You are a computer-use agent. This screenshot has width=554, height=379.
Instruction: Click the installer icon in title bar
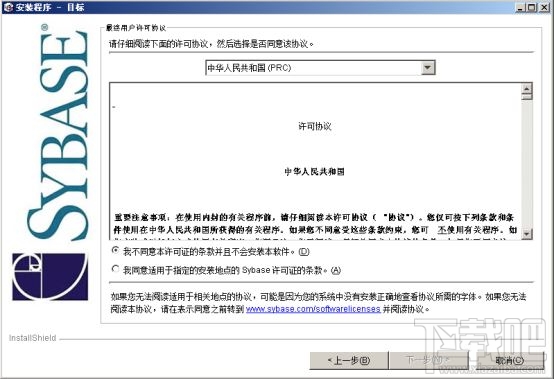[x=8, y=7]
